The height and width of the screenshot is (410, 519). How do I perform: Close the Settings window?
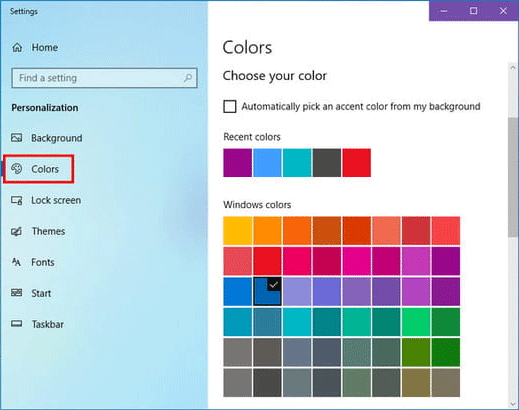(x=503, y=11)
